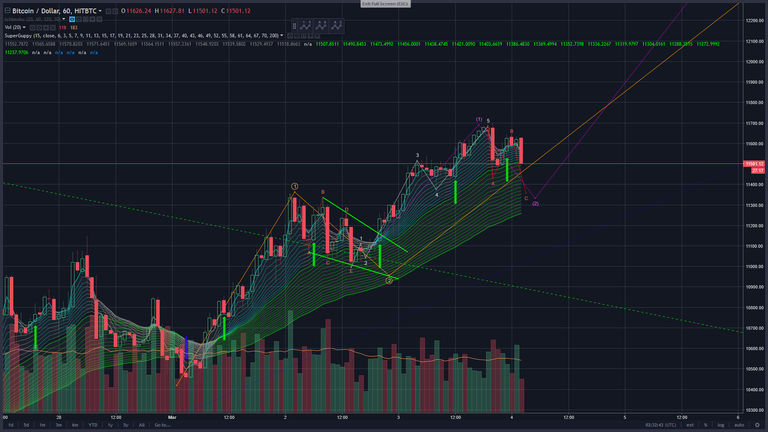Screen dimensions: 768x432
Task: Set chart range to 5y
Action: click(125, 425)
